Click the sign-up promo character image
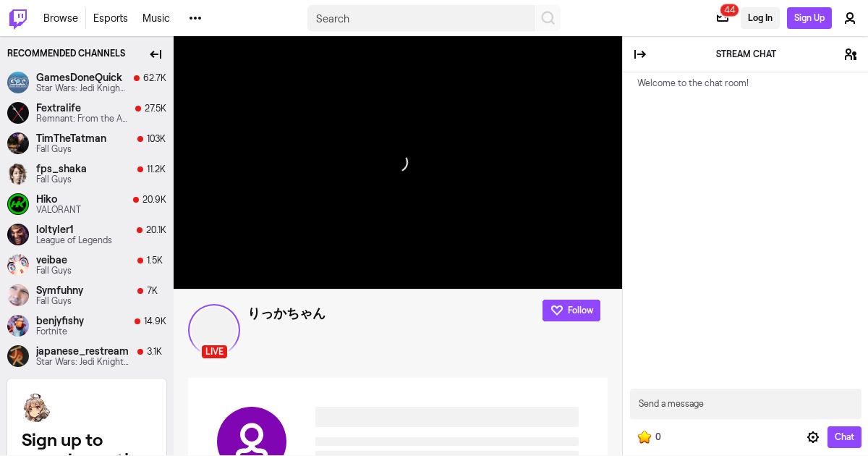The image size is (868, 456). 36,408
